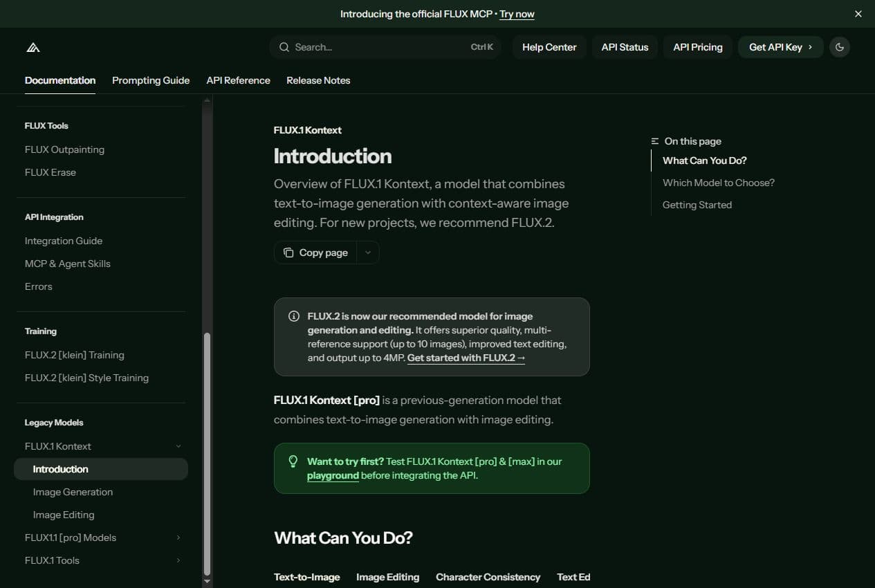875x588 pixels.
Task: Open the Copy page dropdown arrow
Action: tap(368, 252)
